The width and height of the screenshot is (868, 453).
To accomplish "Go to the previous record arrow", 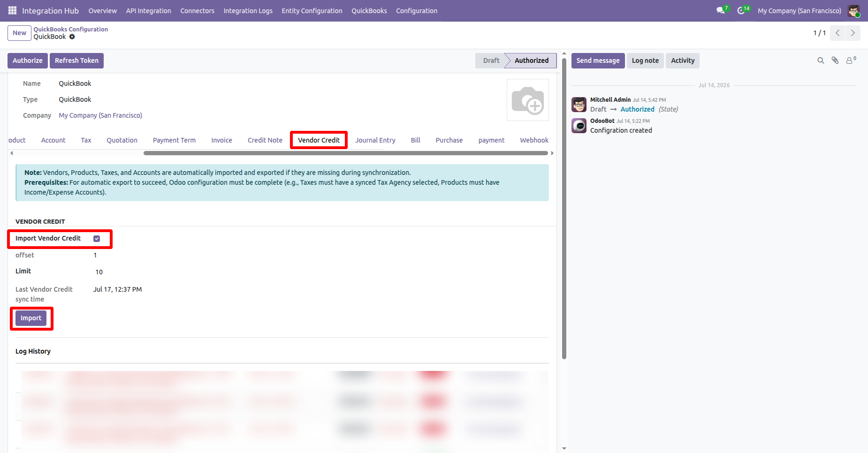I will 838,33.
